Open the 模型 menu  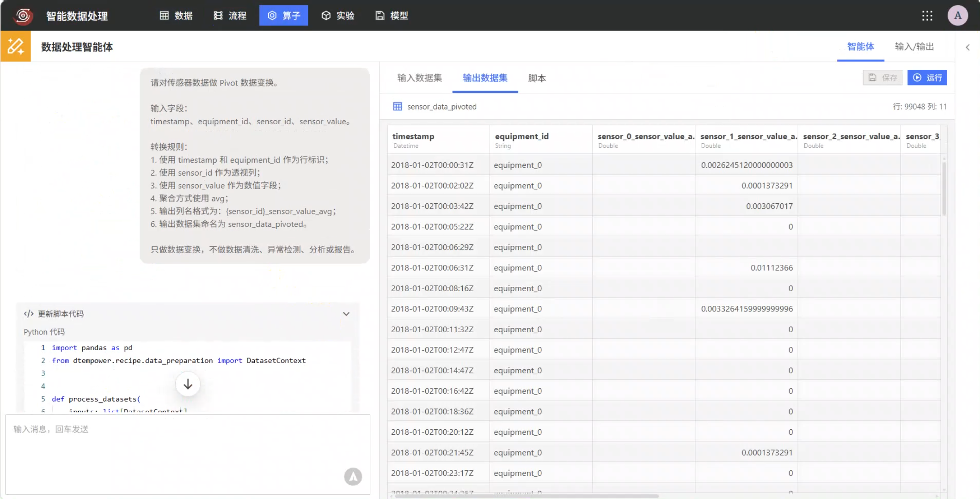click(x=392, y=16)
